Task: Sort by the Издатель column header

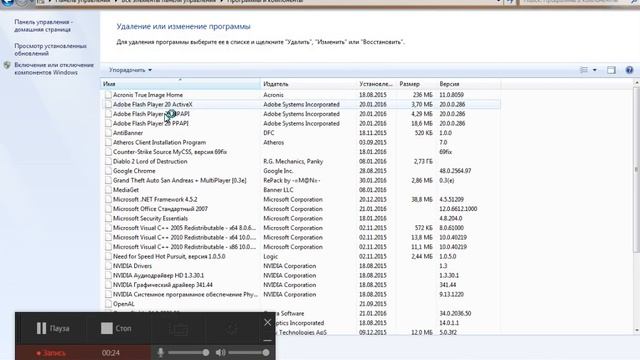Action: click(309, 84)
